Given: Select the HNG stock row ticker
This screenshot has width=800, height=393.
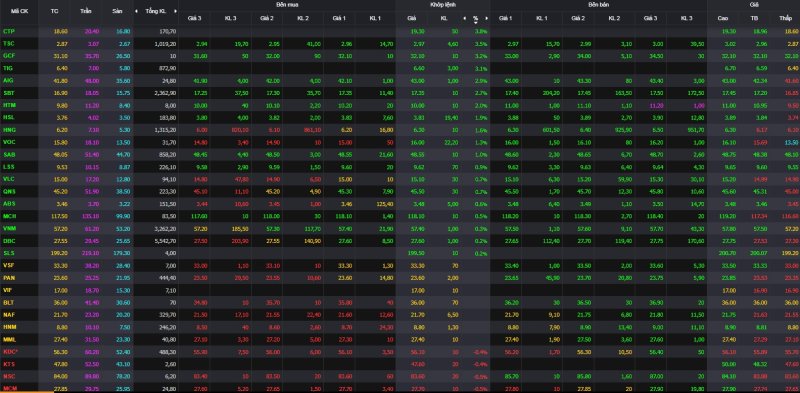Looking at the screenshot, I should point(8,129).
